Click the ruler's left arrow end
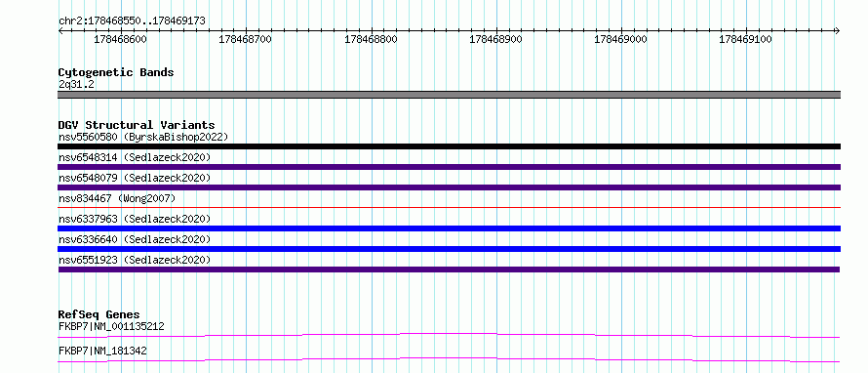Viewport: 868px width, 373px height. (60, 30)
